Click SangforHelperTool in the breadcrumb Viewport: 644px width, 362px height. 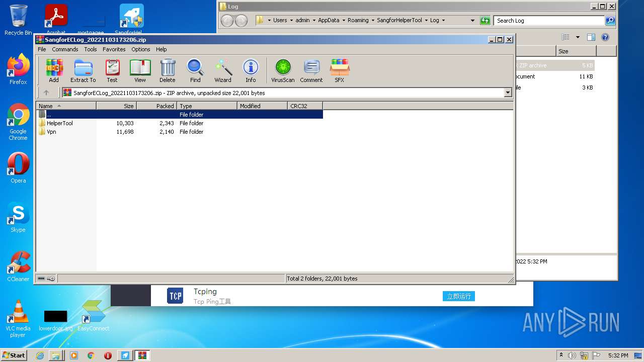click(399, 21)
